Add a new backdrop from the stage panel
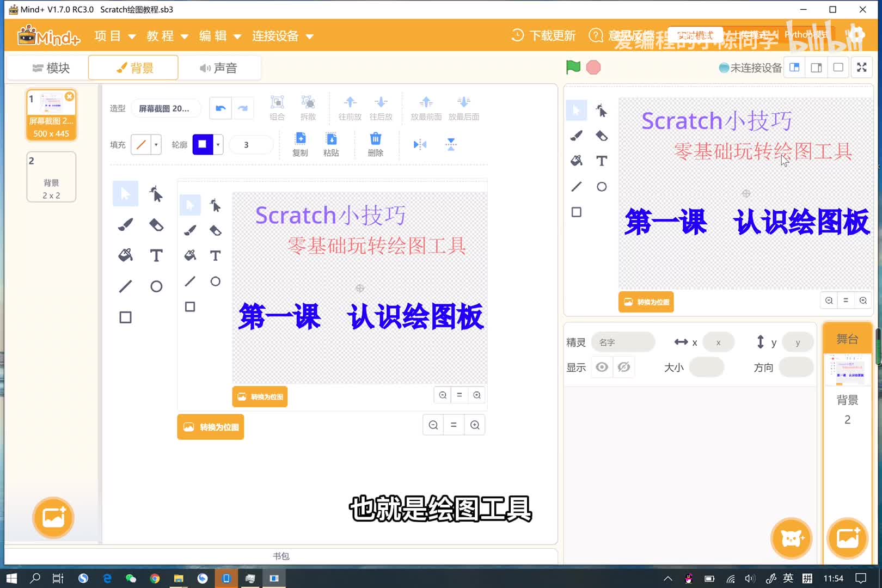 847,538
